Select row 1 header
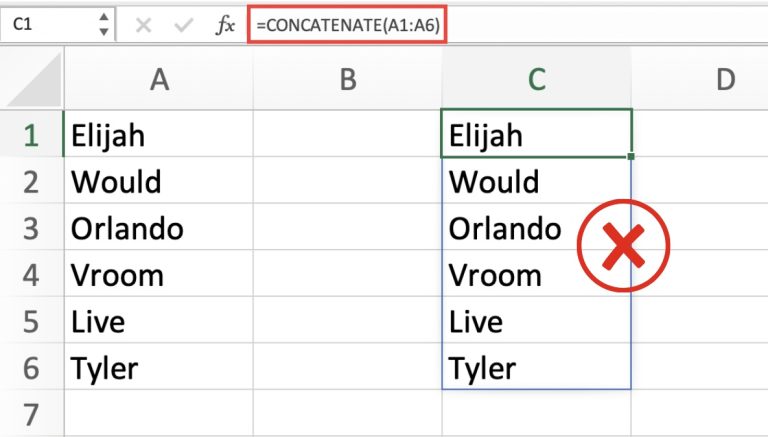 tap(31, 134)
